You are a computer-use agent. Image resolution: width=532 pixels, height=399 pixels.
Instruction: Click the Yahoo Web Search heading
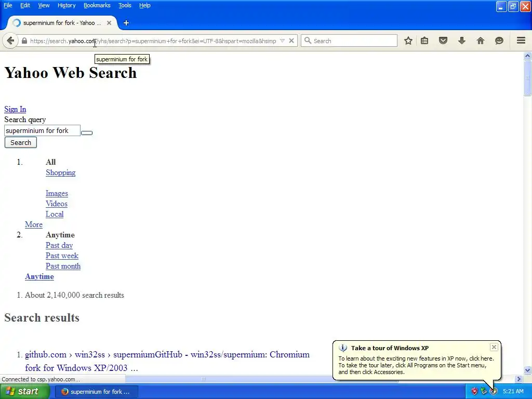(71, 73)
